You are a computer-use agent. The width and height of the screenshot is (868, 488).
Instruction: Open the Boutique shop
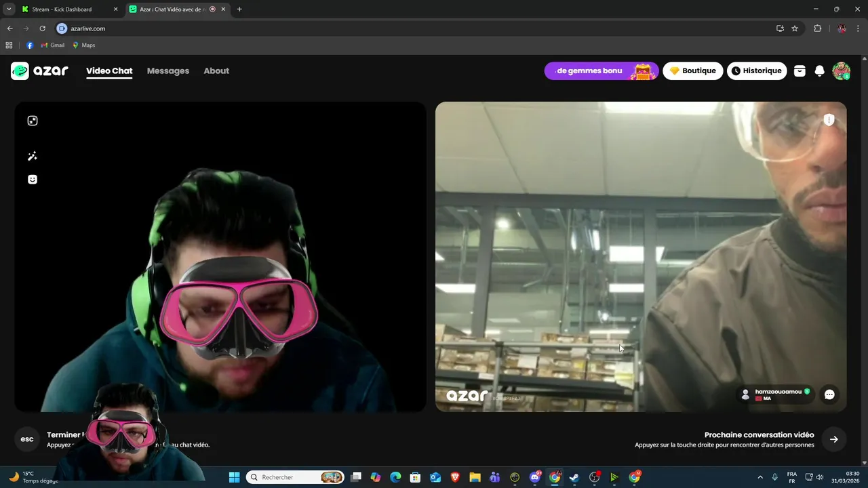693,70
